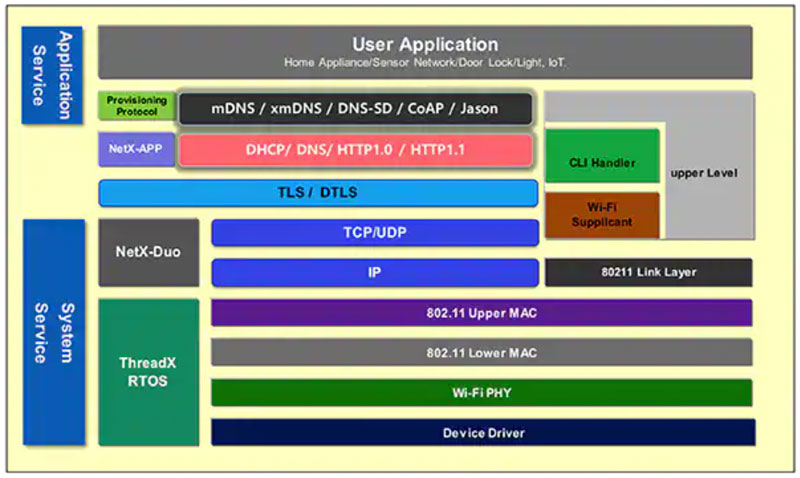Click the NetX-APP purple box
The width and height of the screenshot is (800, 478).
click(x=137, y=149)
